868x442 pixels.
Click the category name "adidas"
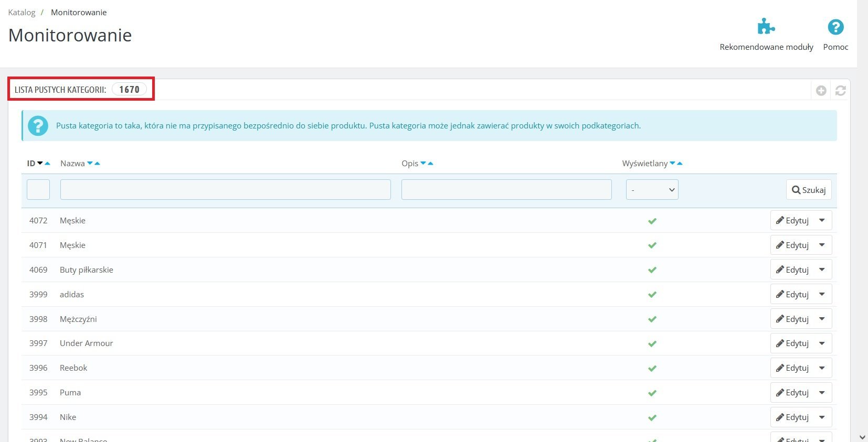pos(72,294)
